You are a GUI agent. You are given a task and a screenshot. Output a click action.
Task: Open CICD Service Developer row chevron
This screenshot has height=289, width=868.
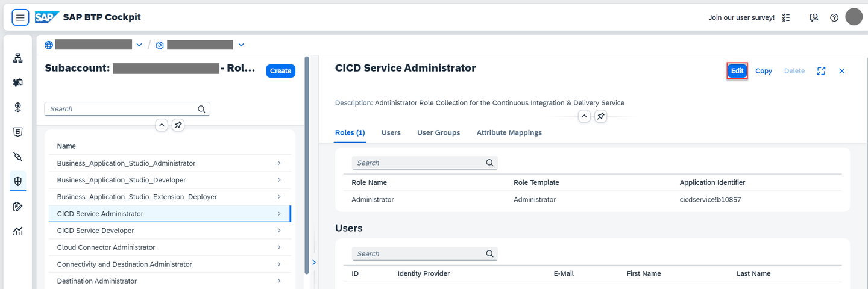pyautogui.click(x=279, y=231)
